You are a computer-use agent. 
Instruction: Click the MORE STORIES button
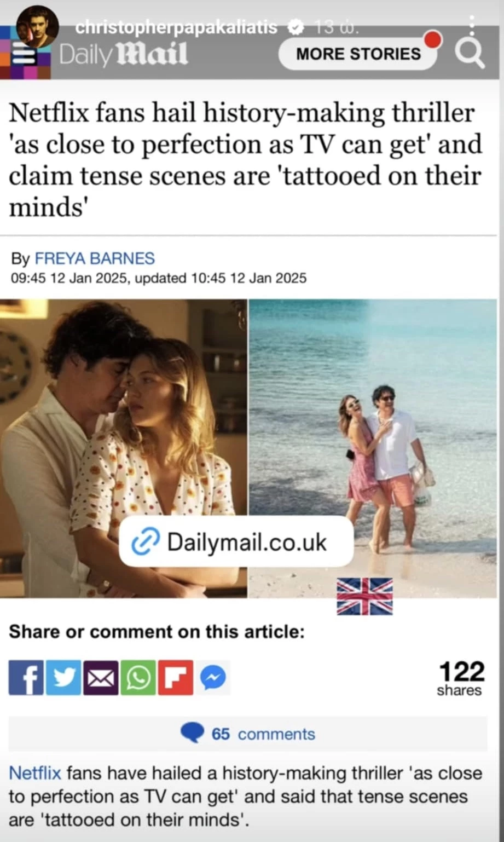tap(358, 54)
